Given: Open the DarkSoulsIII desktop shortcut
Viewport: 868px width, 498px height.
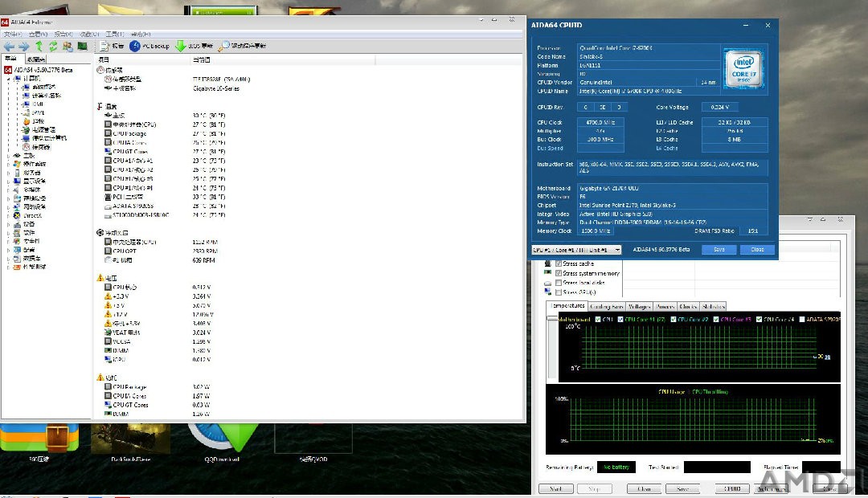Looking at the screenshot, I should pyautogui.click(x=131, y=443).
